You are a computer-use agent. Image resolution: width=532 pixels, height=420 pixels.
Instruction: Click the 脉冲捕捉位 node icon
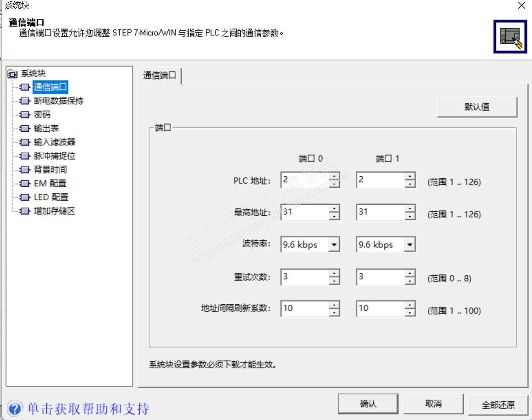point(25,156)
